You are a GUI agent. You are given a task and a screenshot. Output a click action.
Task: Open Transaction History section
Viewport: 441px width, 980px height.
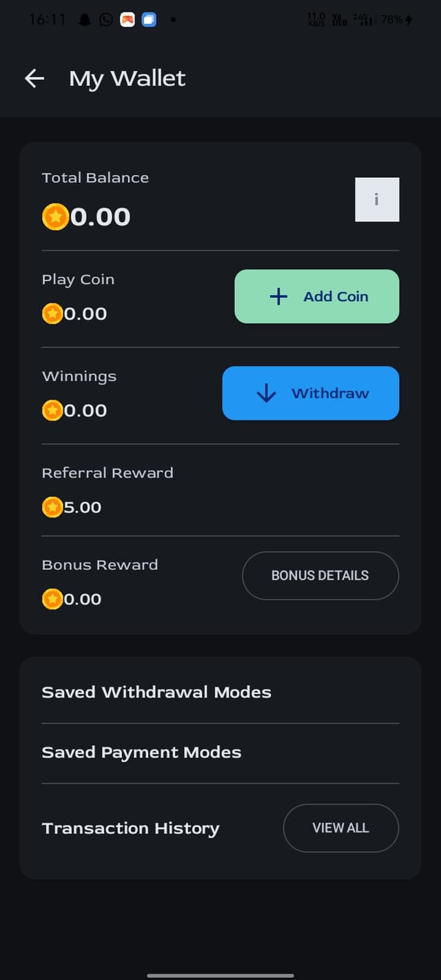coord(130,828)
